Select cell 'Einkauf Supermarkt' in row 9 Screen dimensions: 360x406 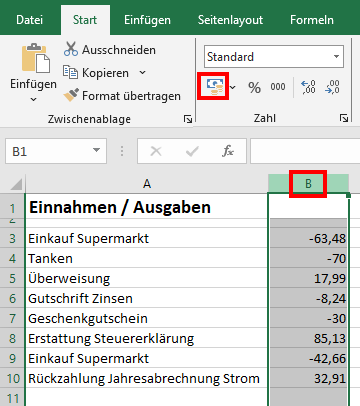point(147,358)
